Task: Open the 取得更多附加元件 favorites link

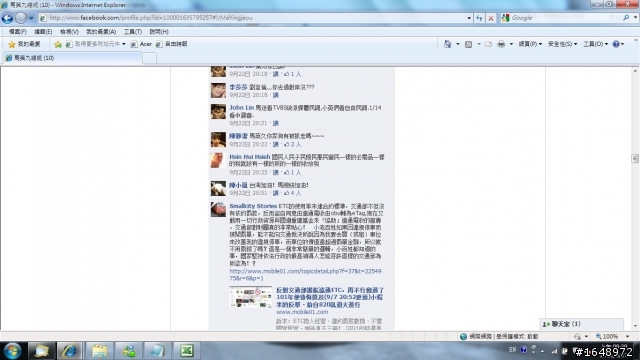Action: point(96,44)
